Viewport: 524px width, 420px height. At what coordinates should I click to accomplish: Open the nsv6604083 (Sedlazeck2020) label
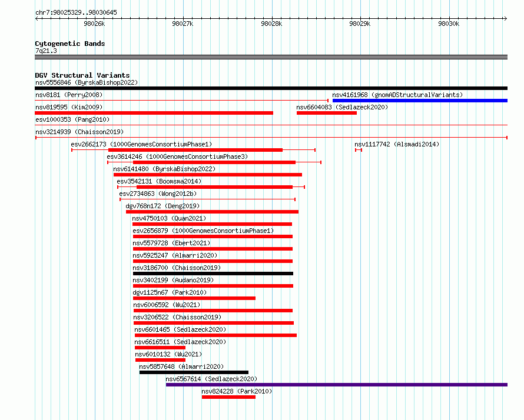pyautogui.click(x=342, y=107)
